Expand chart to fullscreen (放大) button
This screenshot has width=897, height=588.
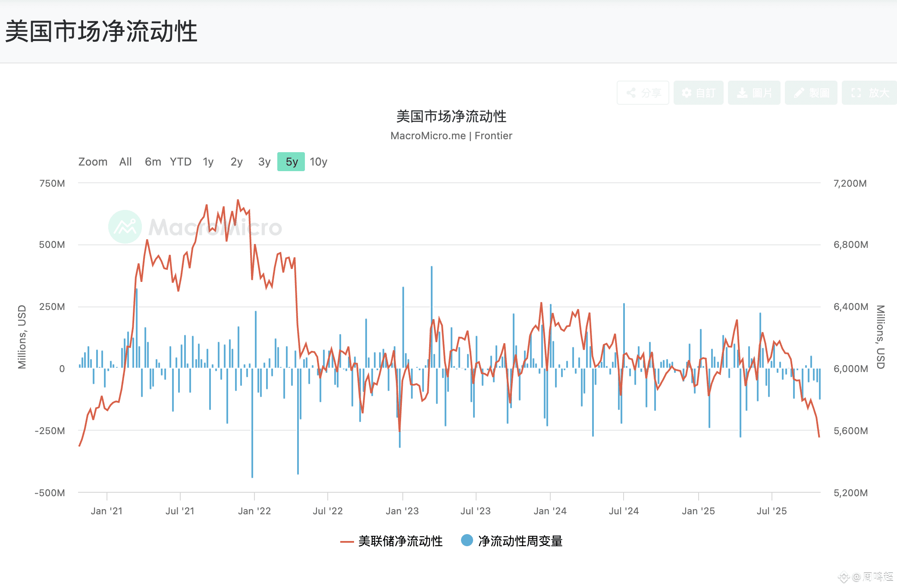click(x=869, y=93)
